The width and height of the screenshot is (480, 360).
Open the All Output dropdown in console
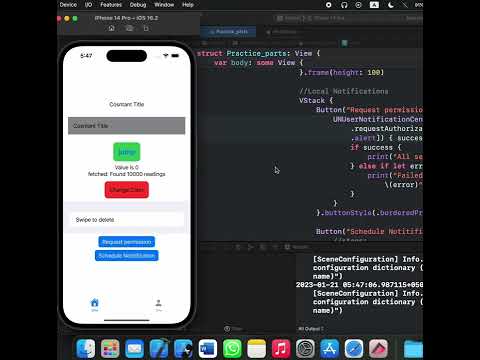pyautogui.click(x=311, y=329)
